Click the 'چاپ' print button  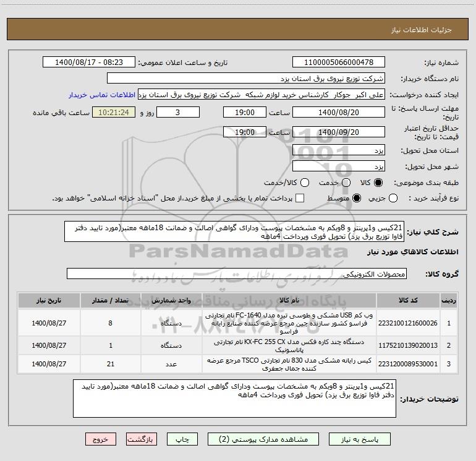pos(182,439)
